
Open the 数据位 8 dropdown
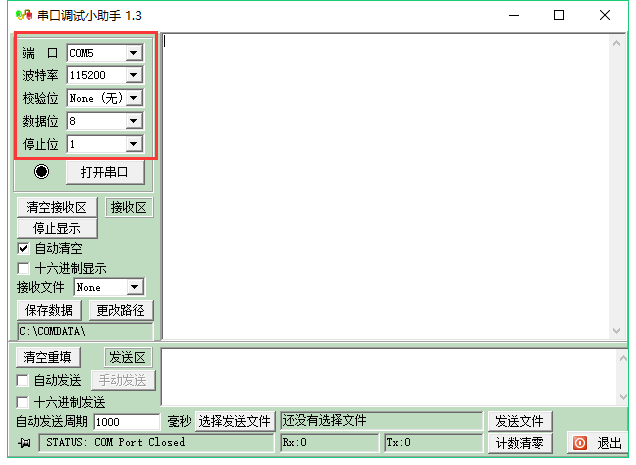[x=134, y=121]
